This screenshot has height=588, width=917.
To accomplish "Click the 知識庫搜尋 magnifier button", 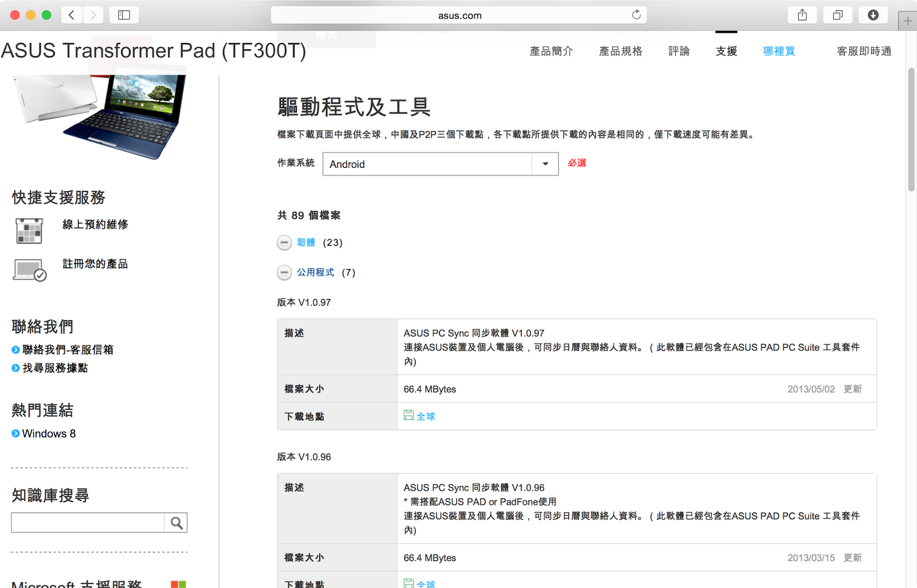I will coord(176,523).
